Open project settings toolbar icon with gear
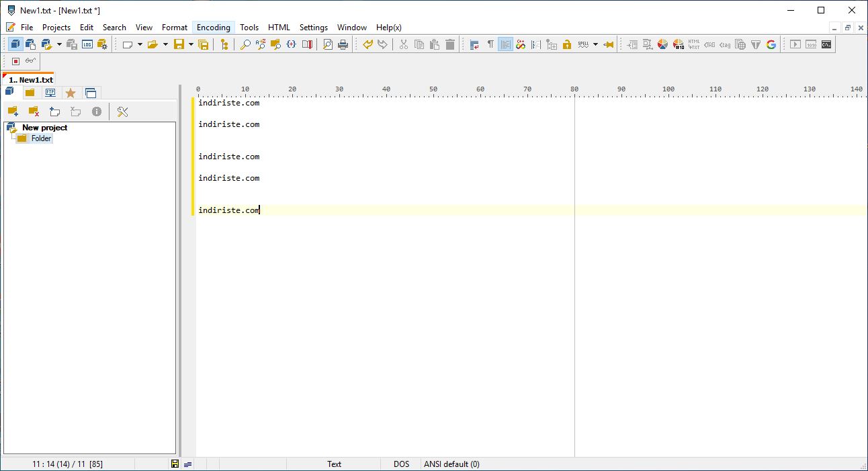 pos(102,44)
